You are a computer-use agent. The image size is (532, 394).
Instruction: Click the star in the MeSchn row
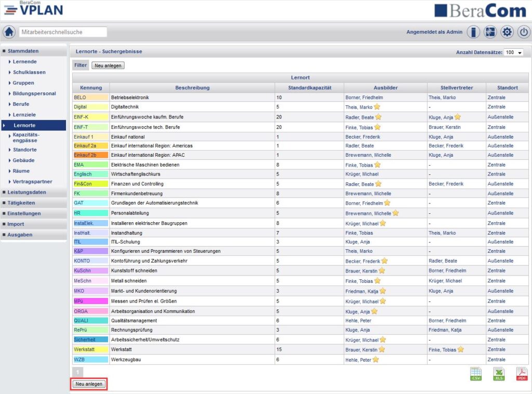click(x=377, y=281)
